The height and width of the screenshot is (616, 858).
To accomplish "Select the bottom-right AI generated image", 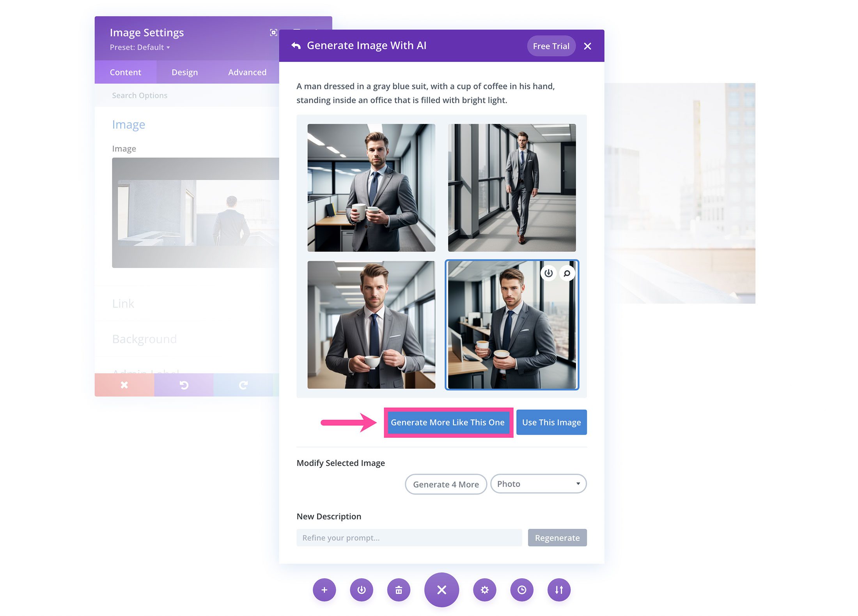I will [x=512, y=325].
